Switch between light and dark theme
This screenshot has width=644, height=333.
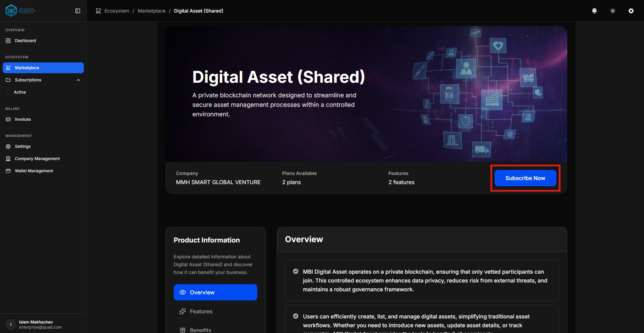[x=612, y=11]
